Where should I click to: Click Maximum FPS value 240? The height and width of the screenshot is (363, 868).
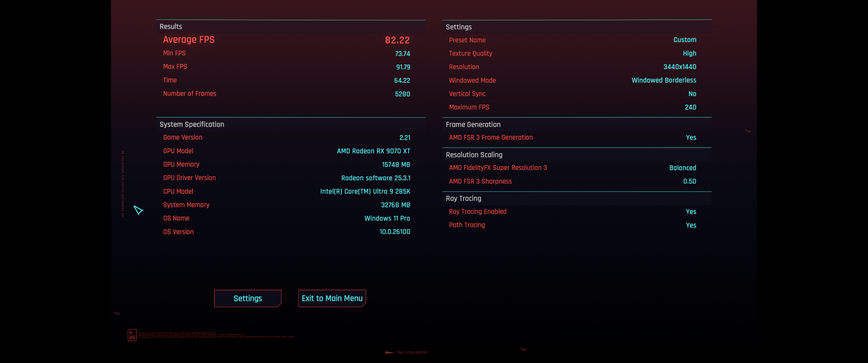click(x=690, y=107)
